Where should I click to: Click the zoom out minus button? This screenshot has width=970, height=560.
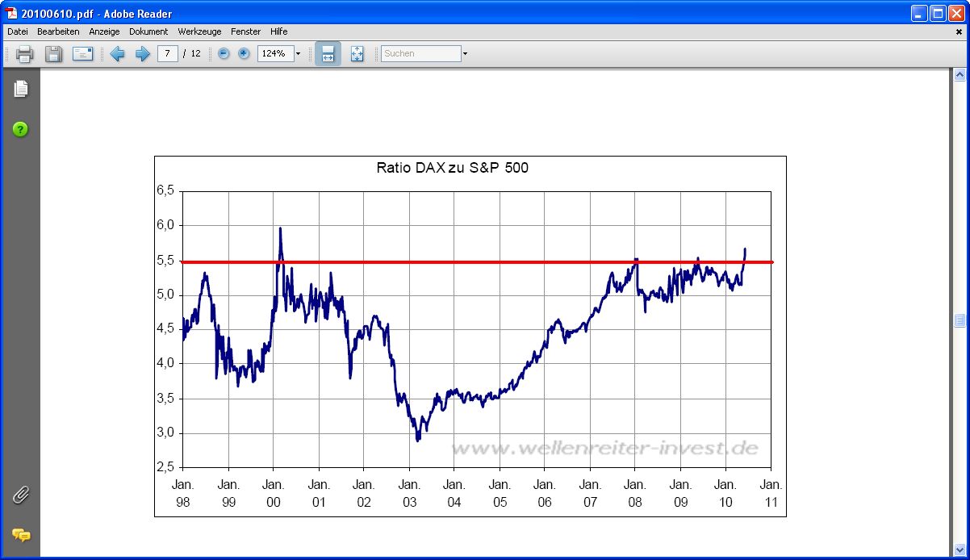[224, 54]
